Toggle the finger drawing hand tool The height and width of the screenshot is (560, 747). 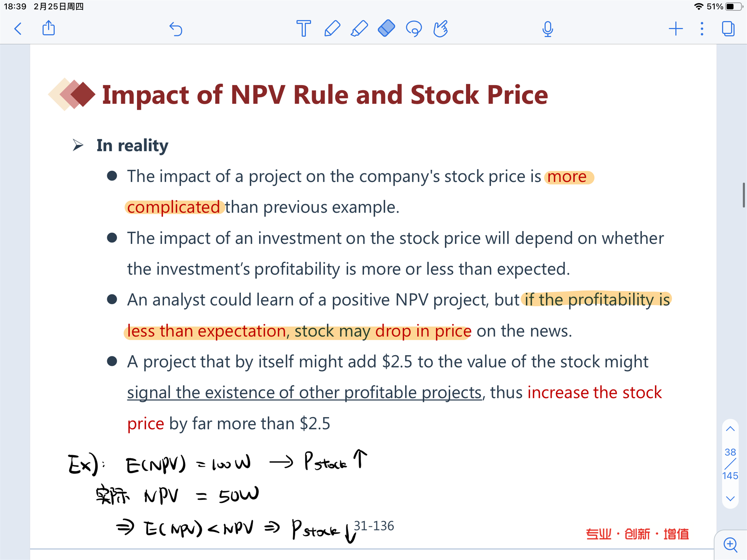click(x=441, y=28)
